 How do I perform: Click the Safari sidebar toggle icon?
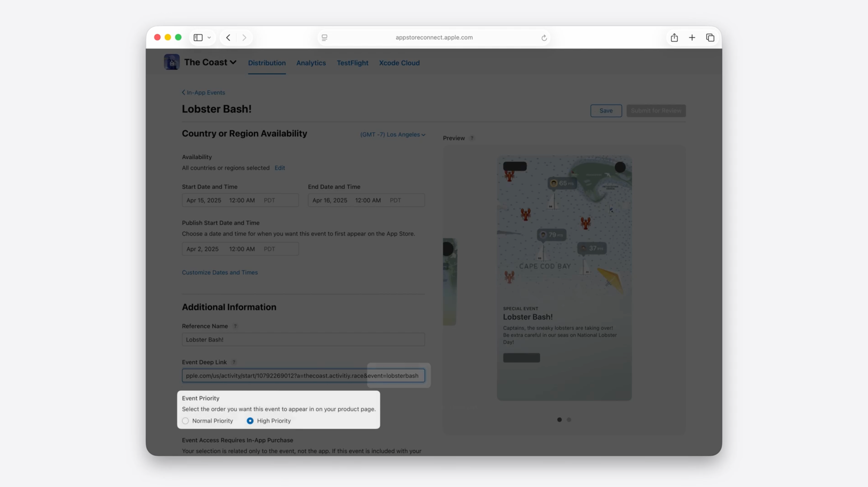[198, 37]
